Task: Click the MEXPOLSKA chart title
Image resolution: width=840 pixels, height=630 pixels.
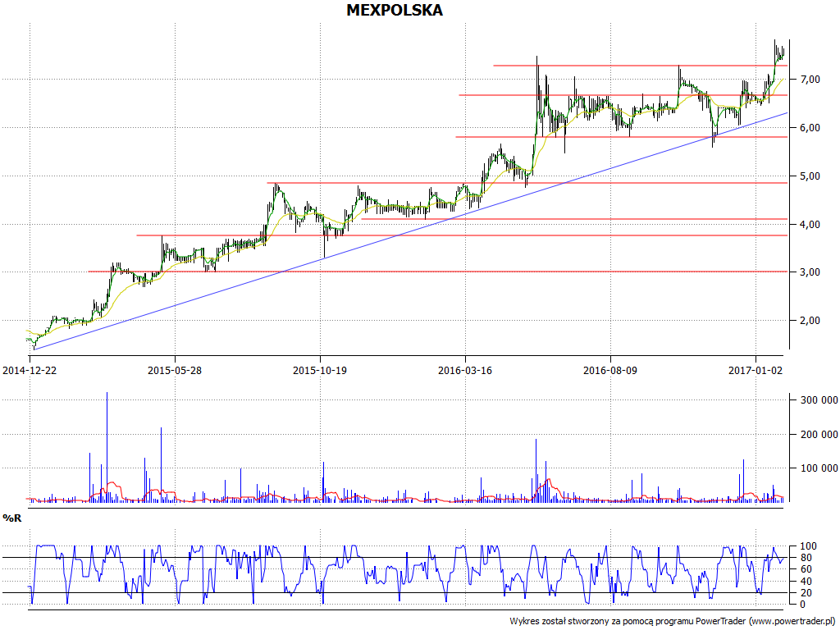Action: (x=395, y=10)
